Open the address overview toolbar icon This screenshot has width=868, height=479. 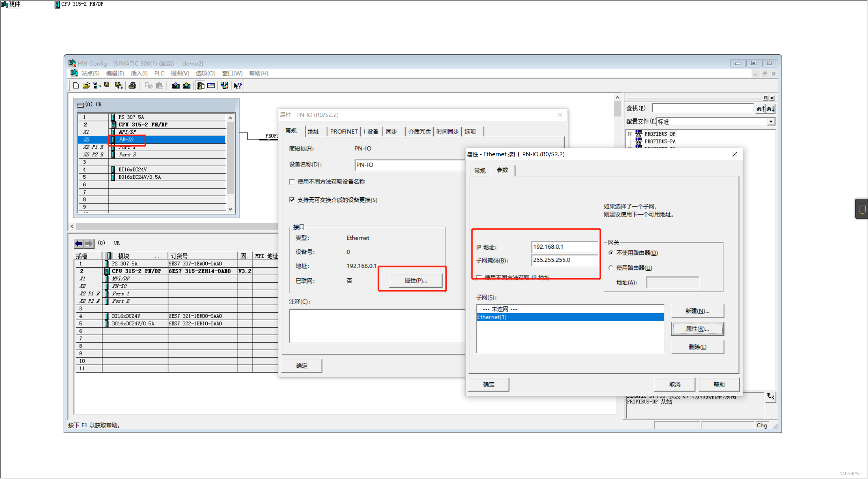click(211, 86)
